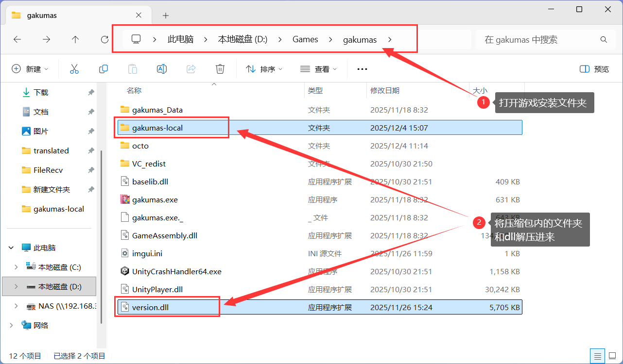The height and width of the screenshot is (364, 623).
Task: Select the Games breadcrumb segment
Action: coord(305,40)
